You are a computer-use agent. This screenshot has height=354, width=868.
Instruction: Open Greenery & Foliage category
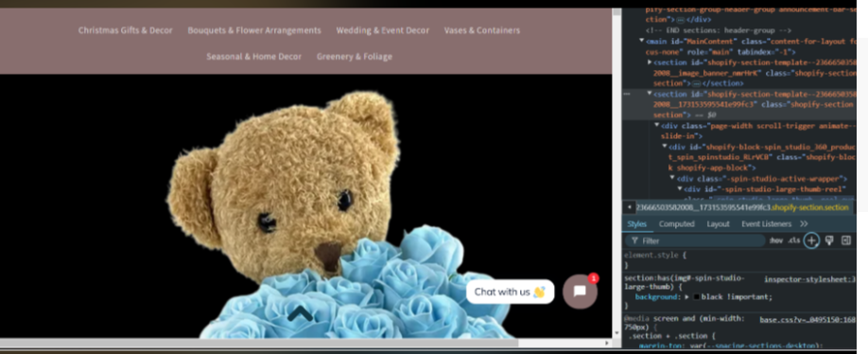(355, 57)
